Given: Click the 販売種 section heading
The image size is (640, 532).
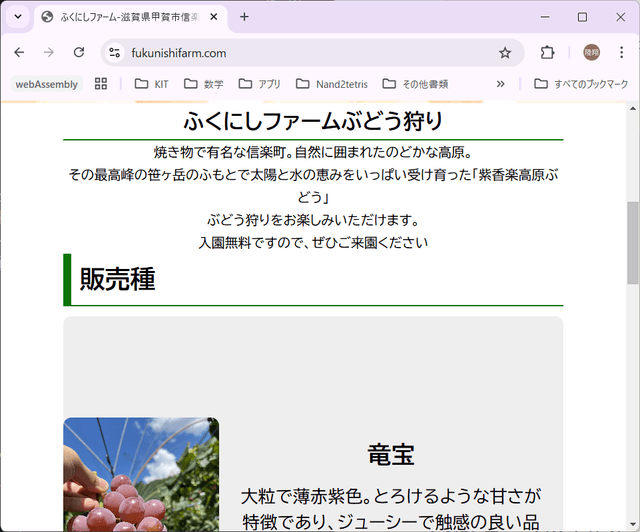Looking at the screenshot, I should click(118, 279).
